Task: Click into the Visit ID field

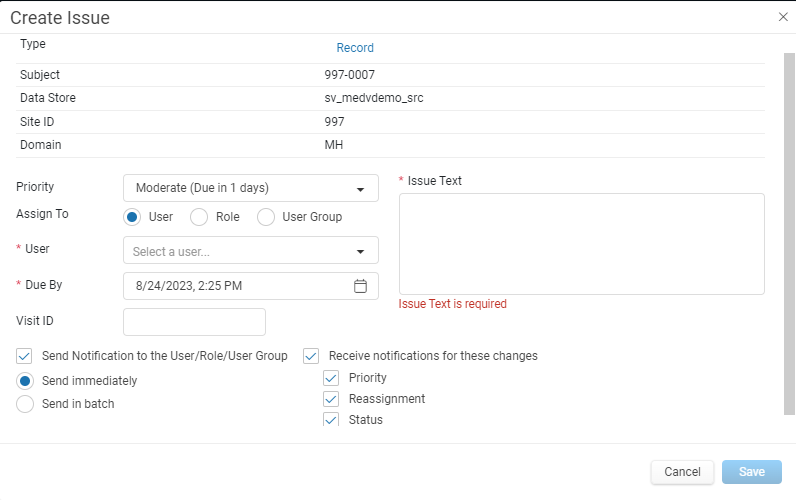Action: [x=194, y=322]
